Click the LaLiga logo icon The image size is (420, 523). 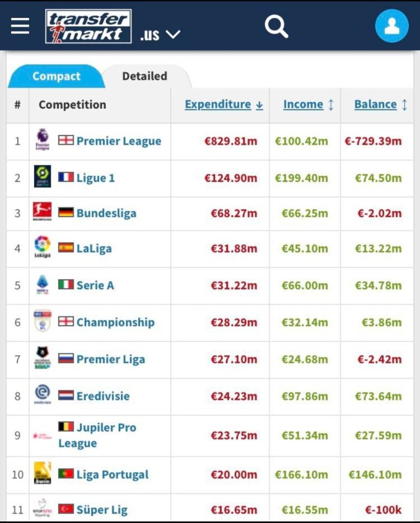(42, 247)
